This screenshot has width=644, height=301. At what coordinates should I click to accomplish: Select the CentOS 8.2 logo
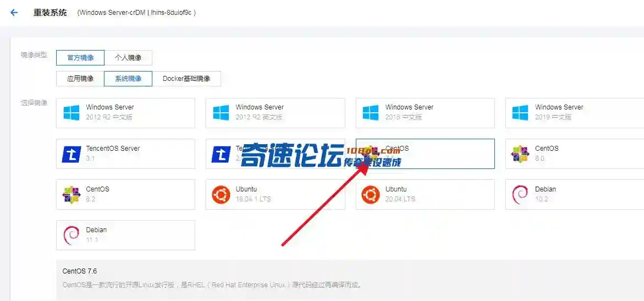[71, 194]
